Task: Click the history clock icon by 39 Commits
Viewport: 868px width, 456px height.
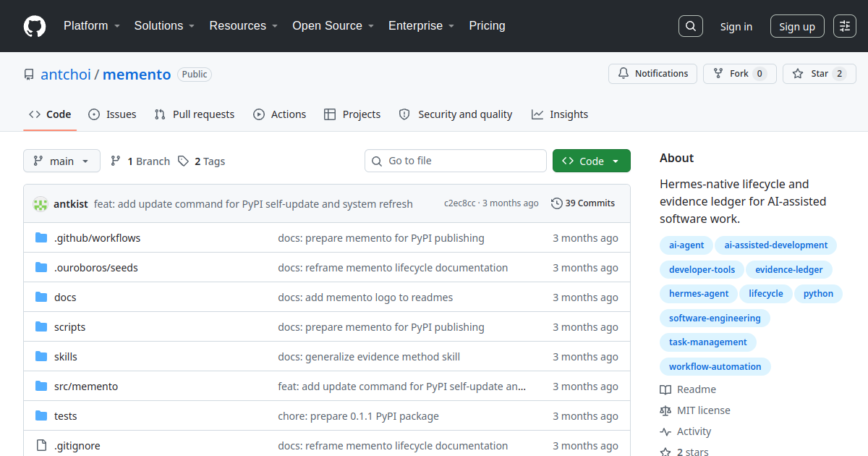Action: point(556,203)
